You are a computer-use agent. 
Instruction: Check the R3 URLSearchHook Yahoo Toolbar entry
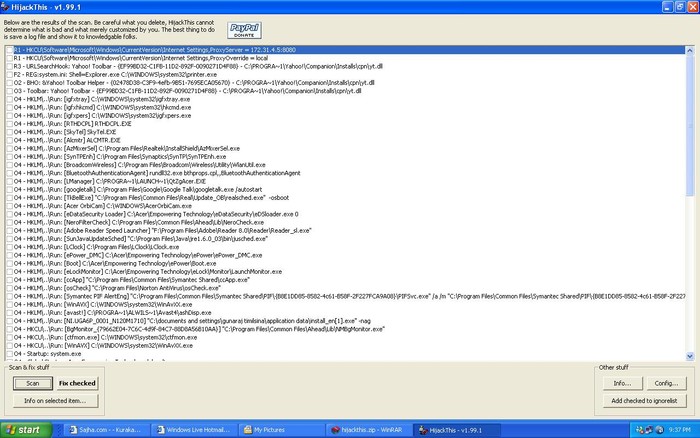[x=10, y=65]
